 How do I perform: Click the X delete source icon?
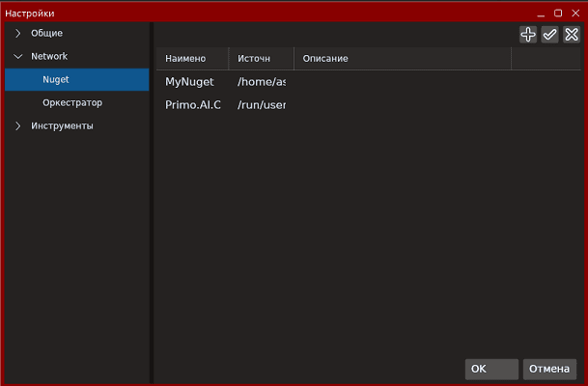572,34
